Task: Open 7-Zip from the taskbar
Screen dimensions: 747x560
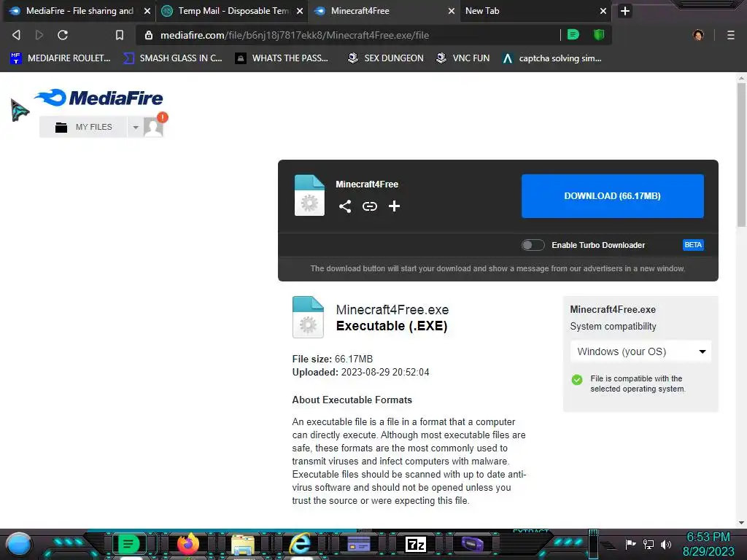Action: coord(415,544)
